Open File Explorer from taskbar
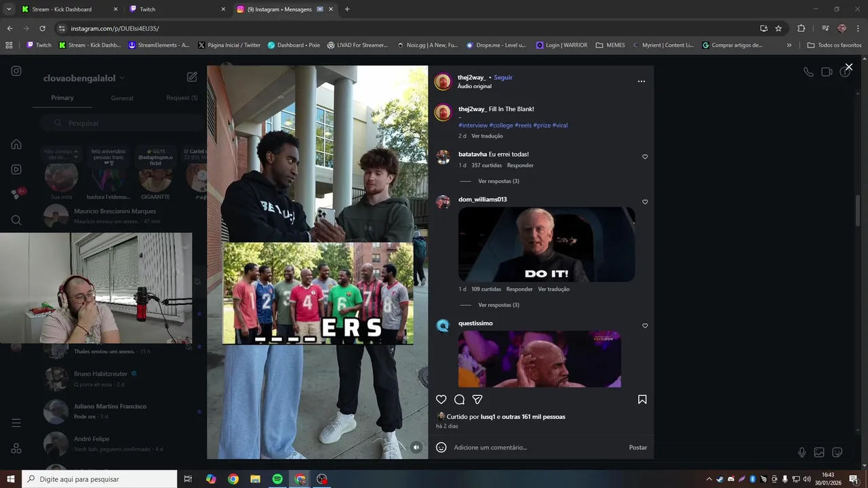 255,479
